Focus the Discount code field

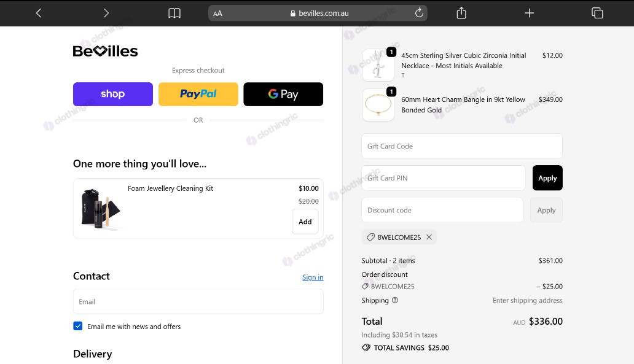coord(442,210)
